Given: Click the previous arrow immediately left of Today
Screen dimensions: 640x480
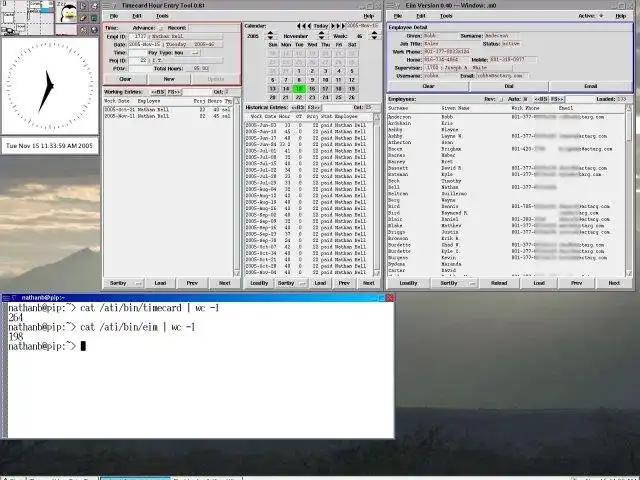Looking at the screenshot, I should [309, 26].
